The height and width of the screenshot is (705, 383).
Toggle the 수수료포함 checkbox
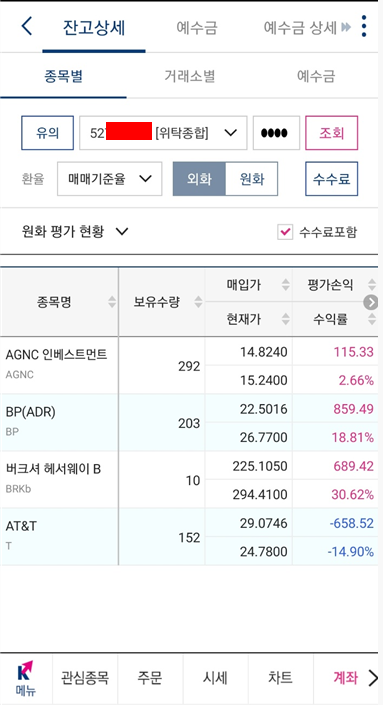pos(285,232)
